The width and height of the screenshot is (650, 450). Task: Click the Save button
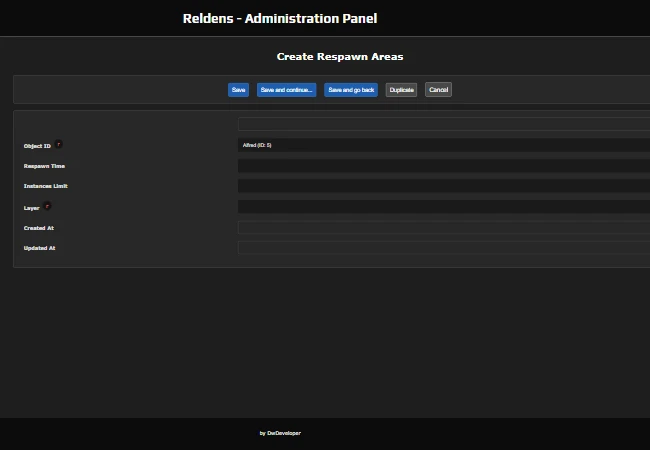tap(238, 90)
